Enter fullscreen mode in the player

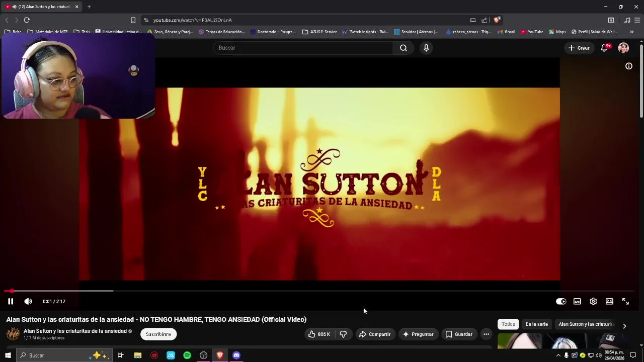tap(625, 301)
